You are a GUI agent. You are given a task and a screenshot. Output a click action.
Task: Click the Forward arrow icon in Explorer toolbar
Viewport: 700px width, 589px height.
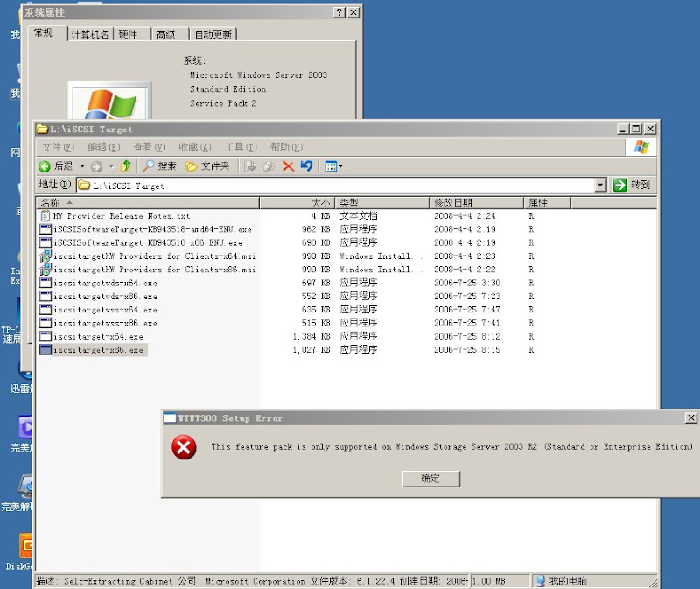point(96,166)
